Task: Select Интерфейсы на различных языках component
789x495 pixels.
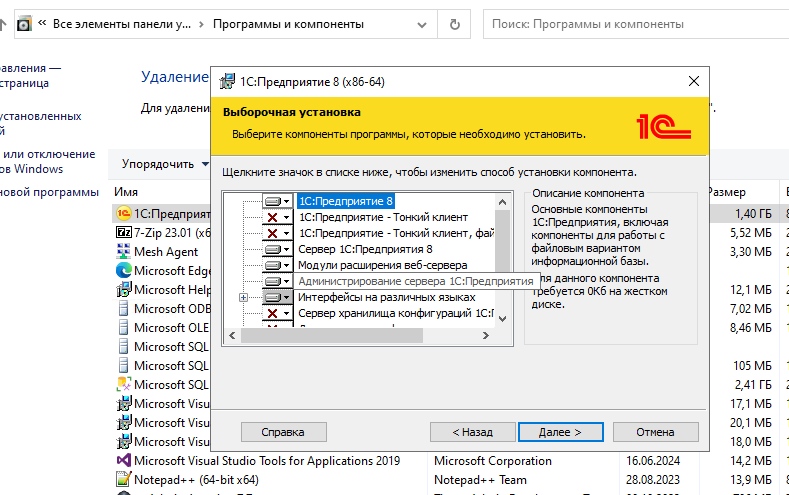Action: (386, 297)
